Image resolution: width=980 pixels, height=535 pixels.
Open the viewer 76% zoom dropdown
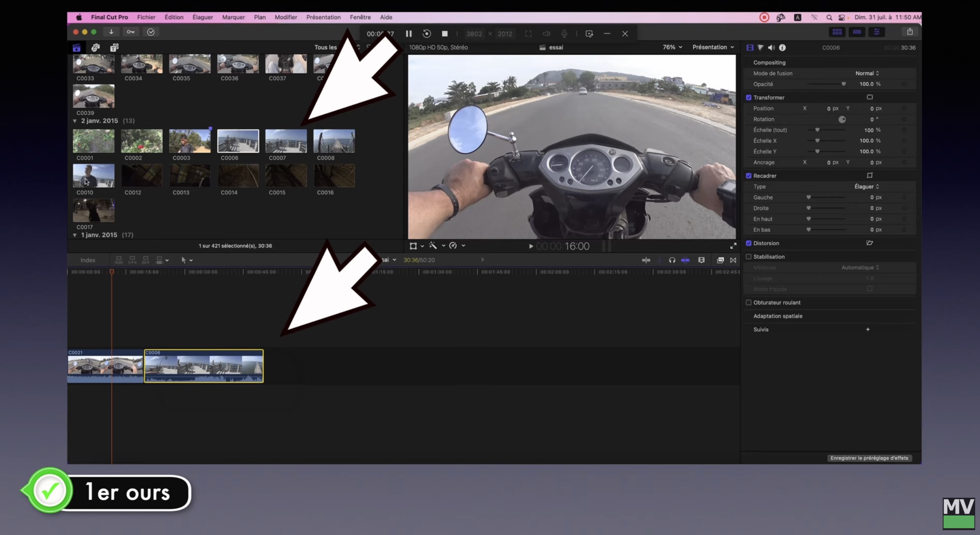pyautogui.click(x=672, y=47)
